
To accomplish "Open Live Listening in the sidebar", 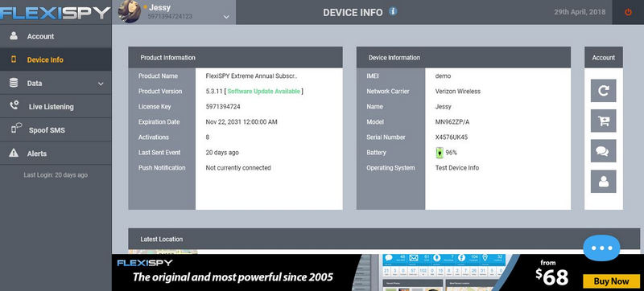I will (56, 107).
